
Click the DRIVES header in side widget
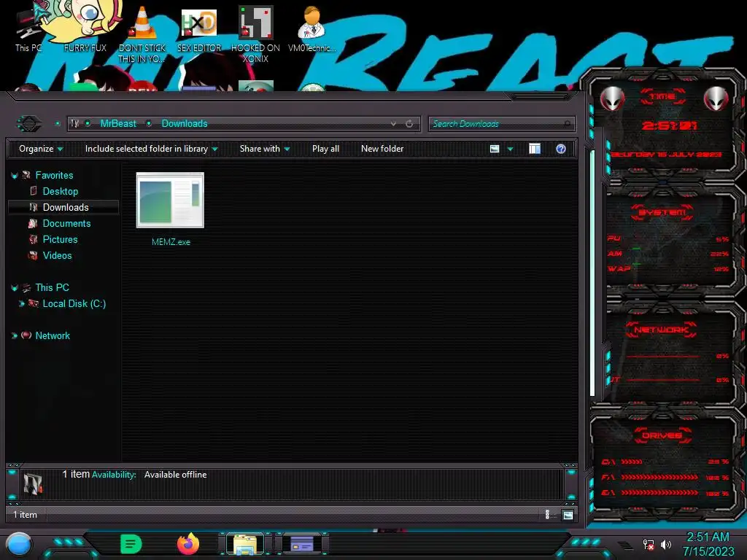click(662, 435)
